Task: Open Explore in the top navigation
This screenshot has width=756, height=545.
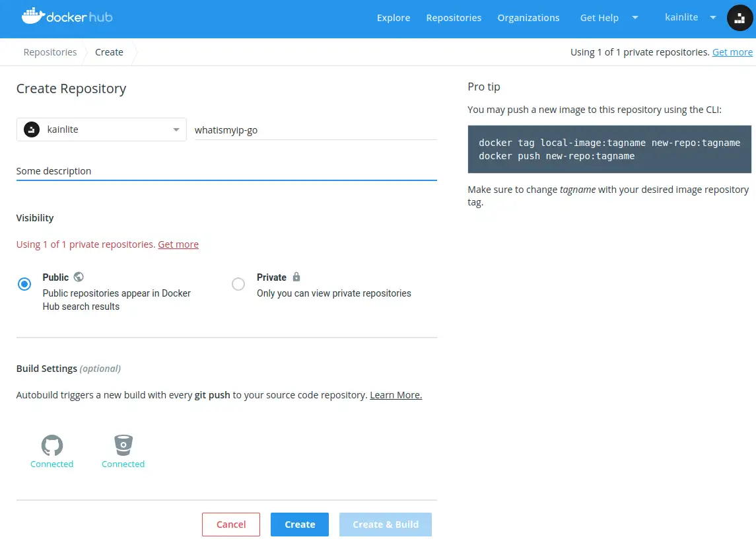Action: click(x=394, y=18)
